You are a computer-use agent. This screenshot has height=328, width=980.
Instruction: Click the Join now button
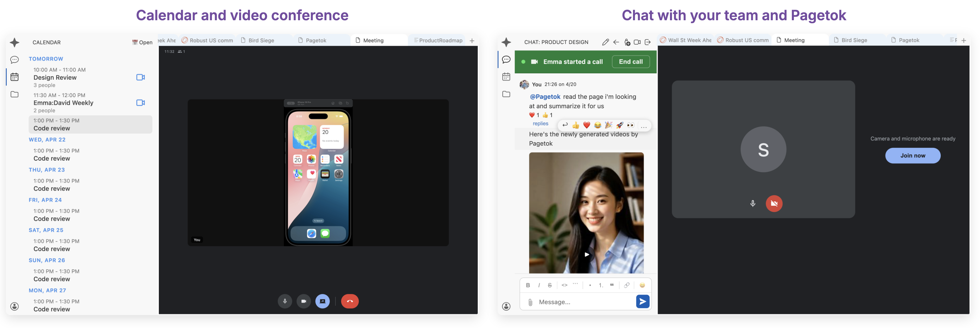[x=912, y=156]
